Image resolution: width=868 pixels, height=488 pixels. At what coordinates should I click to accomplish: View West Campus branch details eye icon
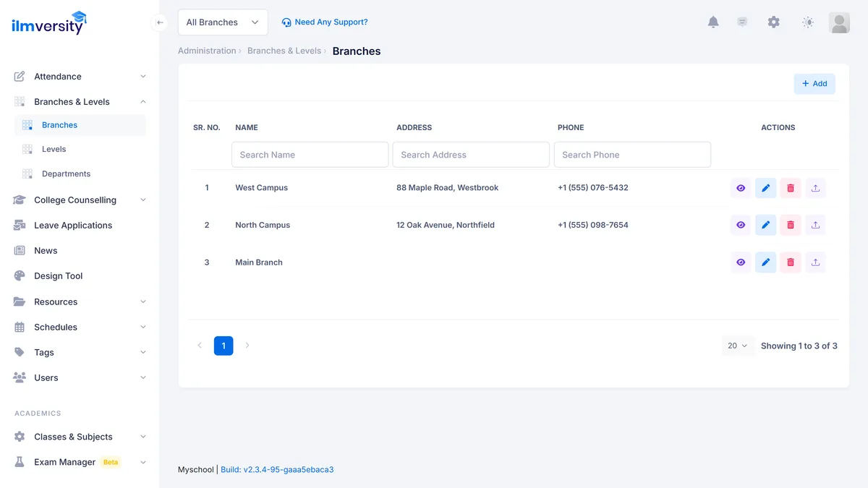[x=741, y=188]
